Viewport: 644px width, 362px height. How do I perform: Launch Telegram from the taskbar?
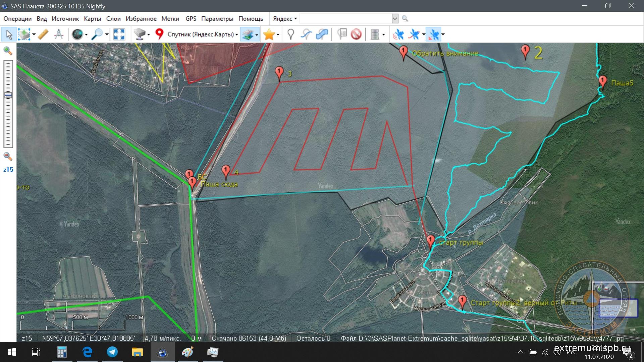tap(112, 352)
